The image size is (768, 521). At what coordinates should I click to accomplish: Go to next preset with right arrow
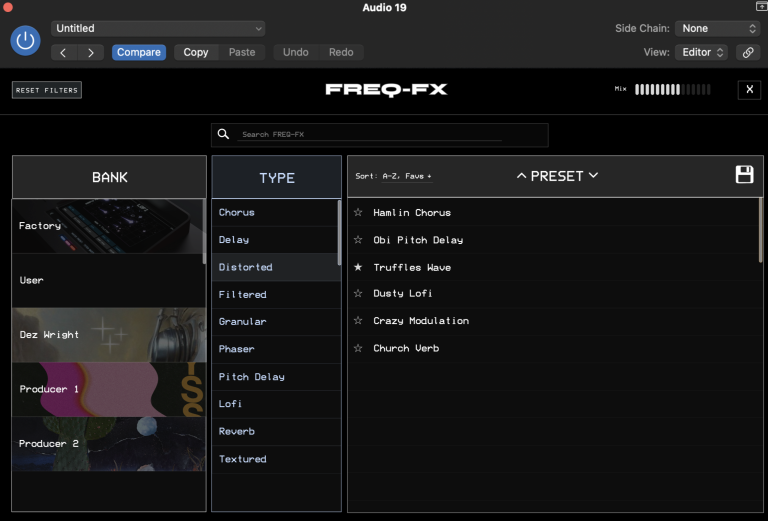pos(91,52)
